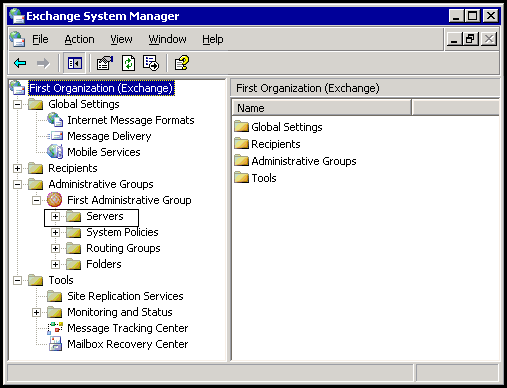Select Tools label in tree
507x388 pixels.
(61, 280)
